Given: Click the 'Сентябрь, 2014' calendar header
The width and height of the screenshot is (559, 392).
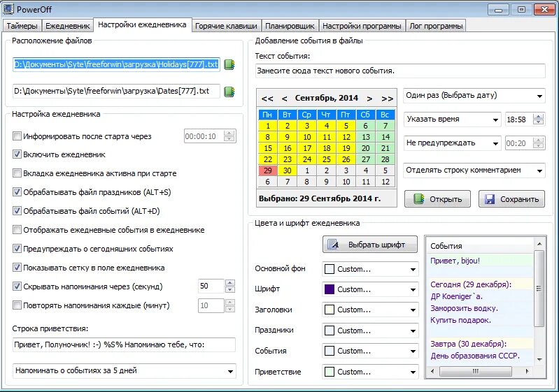Looking at the screenshot, I should click(x=326, y=98).
